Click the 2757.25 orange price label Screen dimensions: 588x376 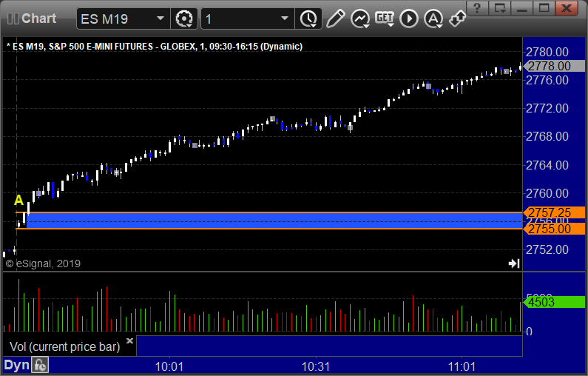pyautogui.click(x=554, y=212)
